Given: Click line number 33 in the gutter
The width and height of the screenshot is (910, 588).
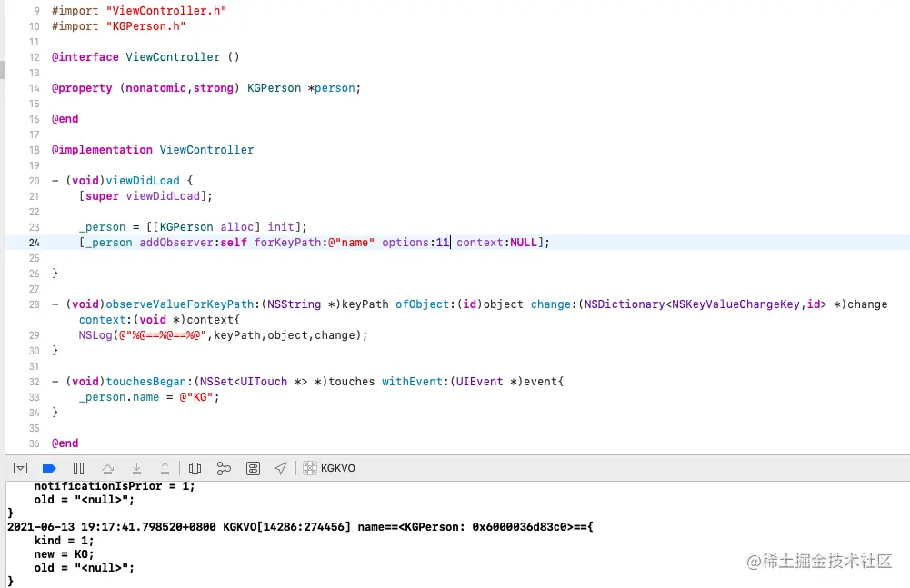Looking at the screenshot, I should (35, 397).
